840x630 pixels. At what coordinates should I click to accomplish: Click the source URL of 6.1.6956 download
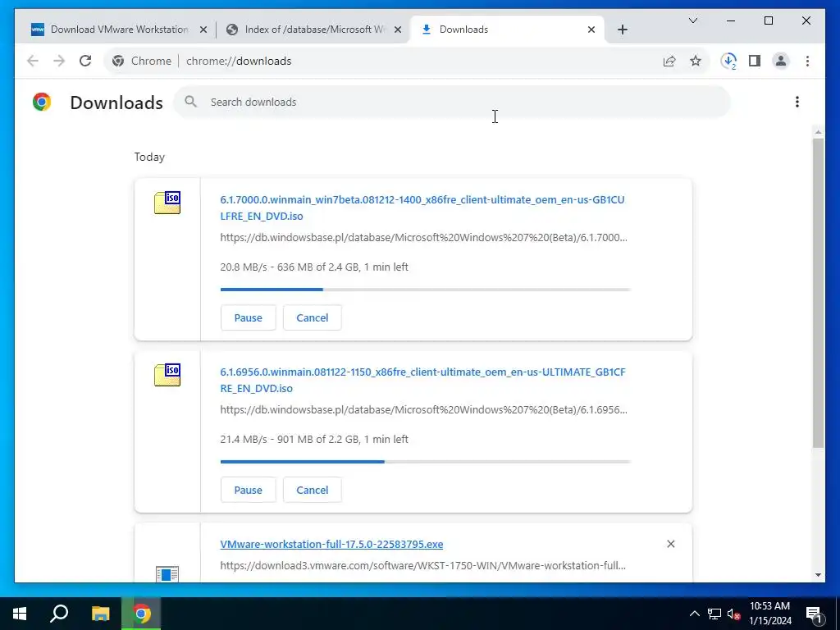[x=423, y=410]
